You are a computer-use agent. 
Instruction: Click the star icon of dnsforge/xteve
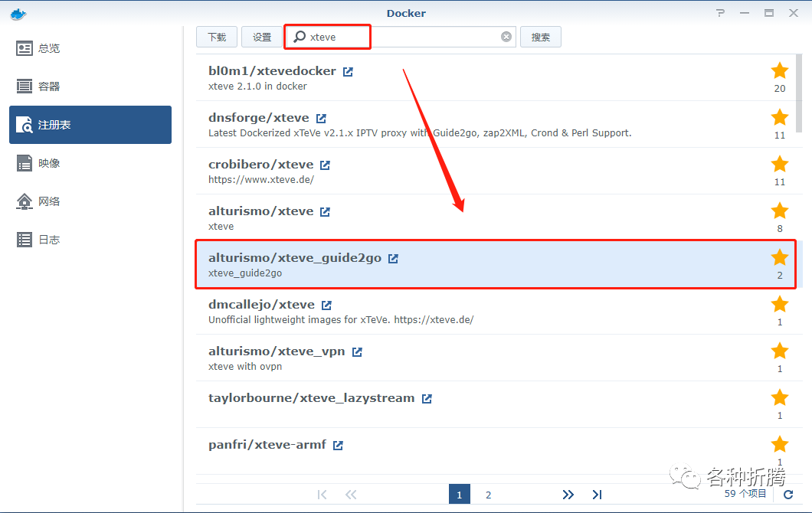click(x=779, y=117)
